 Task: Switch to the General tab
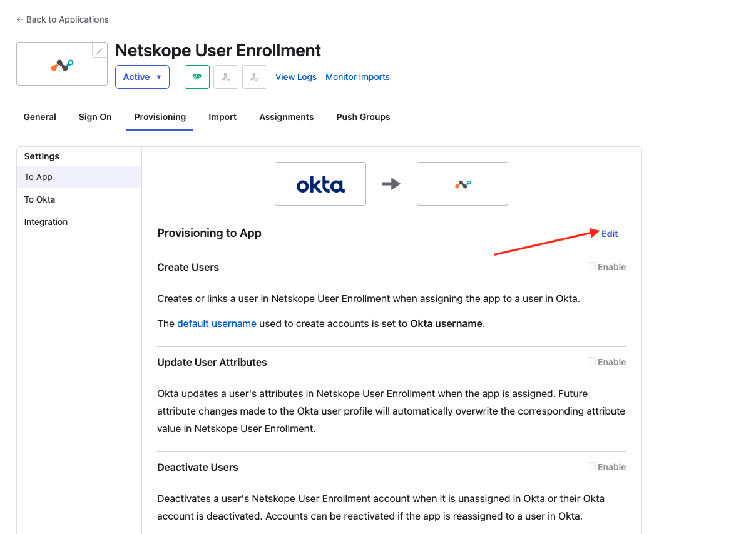tap(40, 117)
